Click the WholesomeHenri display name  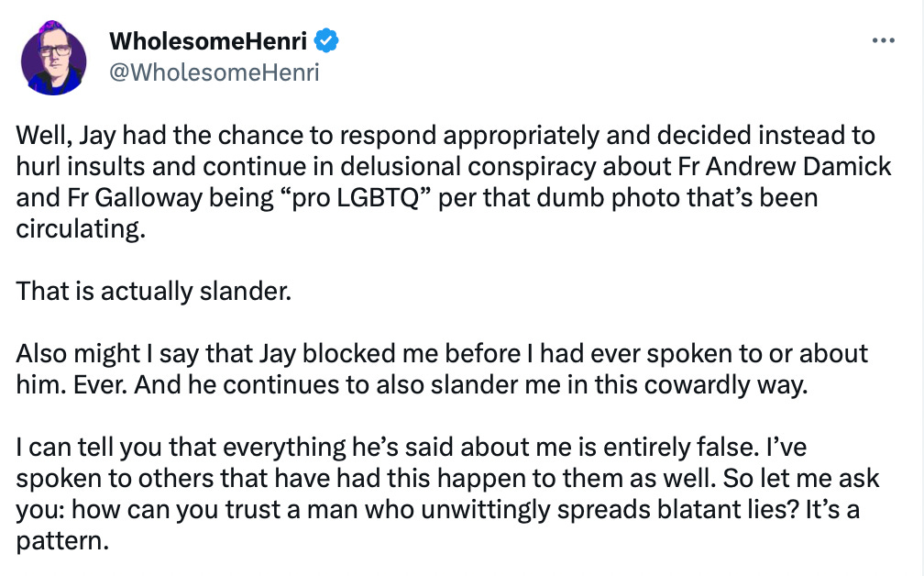[x=208, y=40]
